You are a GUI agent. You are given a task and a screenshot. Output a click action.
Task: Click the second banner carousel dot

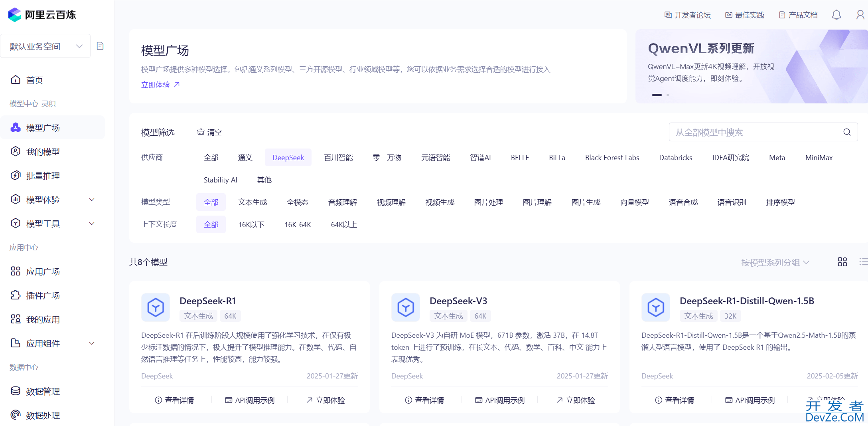pos(668,95)
